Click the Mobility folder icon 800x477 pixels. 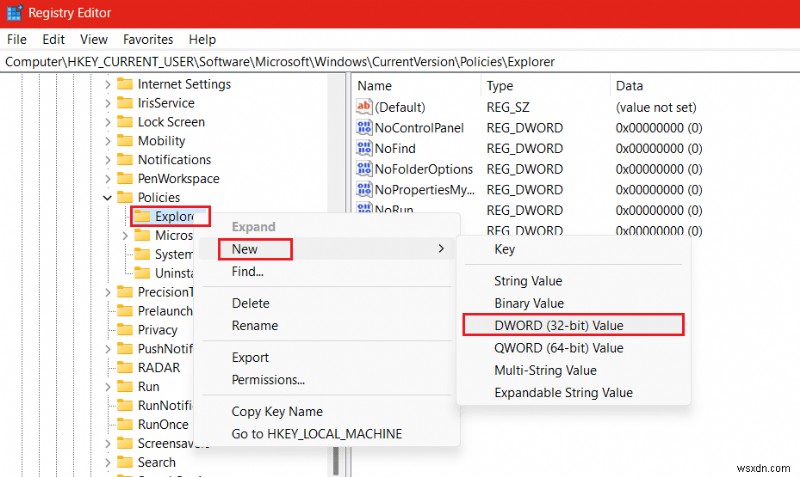coord(125,140)
